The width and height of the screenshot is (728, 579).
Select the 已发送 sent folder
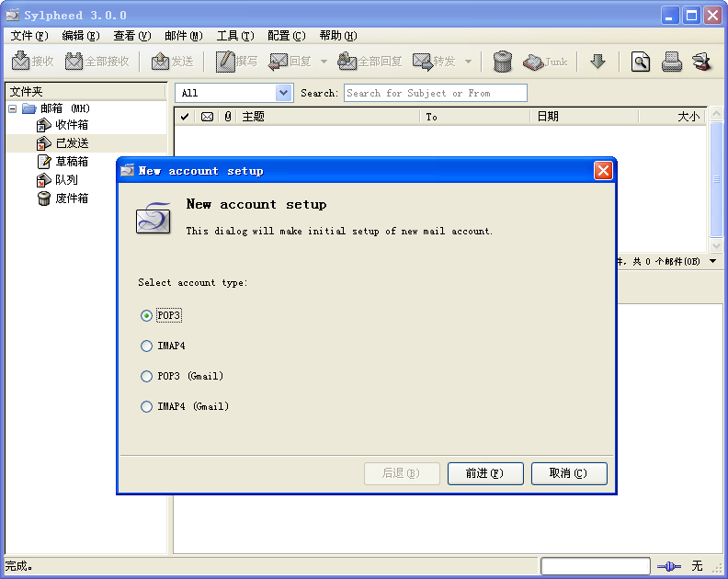pos(72,143)
